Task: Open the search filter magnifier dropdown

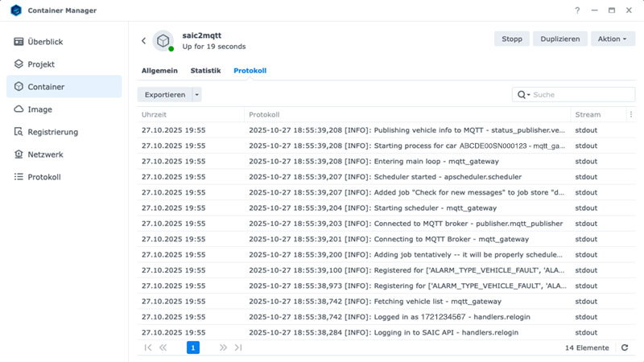Action: (524, 95)
